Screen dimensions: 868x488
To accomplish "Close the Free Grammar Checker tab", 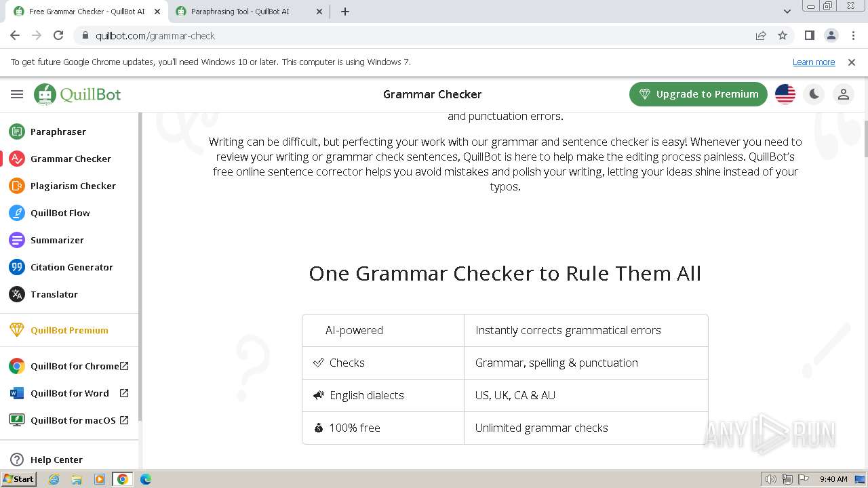I will (x=157, y=12).
